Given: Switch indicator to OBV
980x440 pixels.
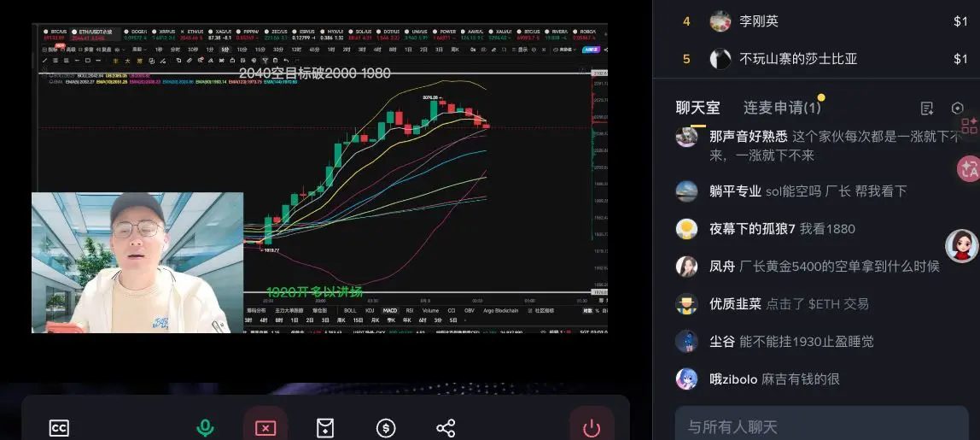Looking at the screenshot, I should [470, 310].
